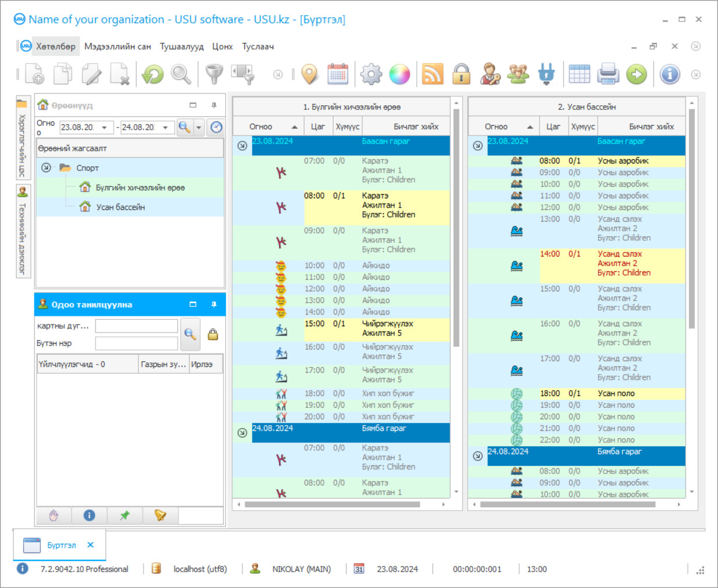Click the printer toolbar icon

pos(608,74)
